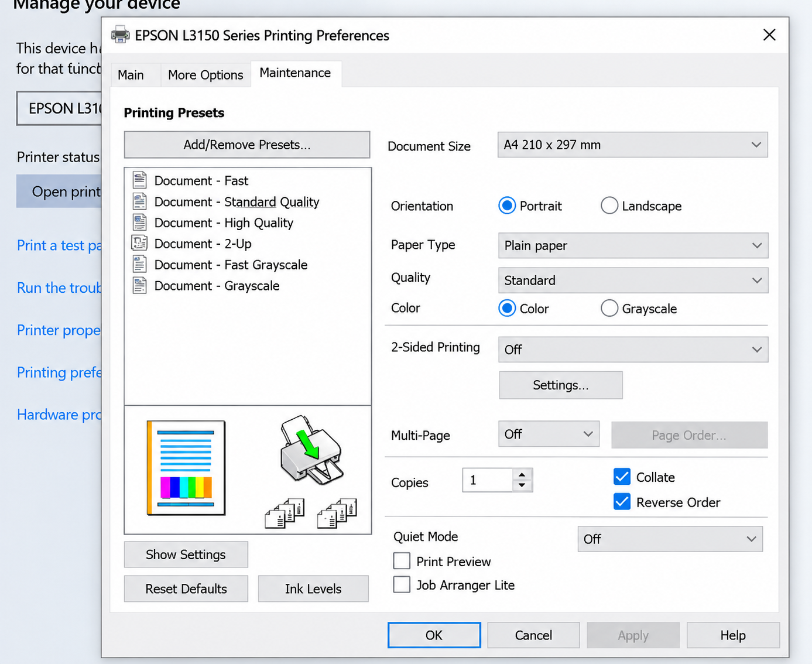Click the printer icon in the title bar

pyautogui.click(x=121, y=35)
